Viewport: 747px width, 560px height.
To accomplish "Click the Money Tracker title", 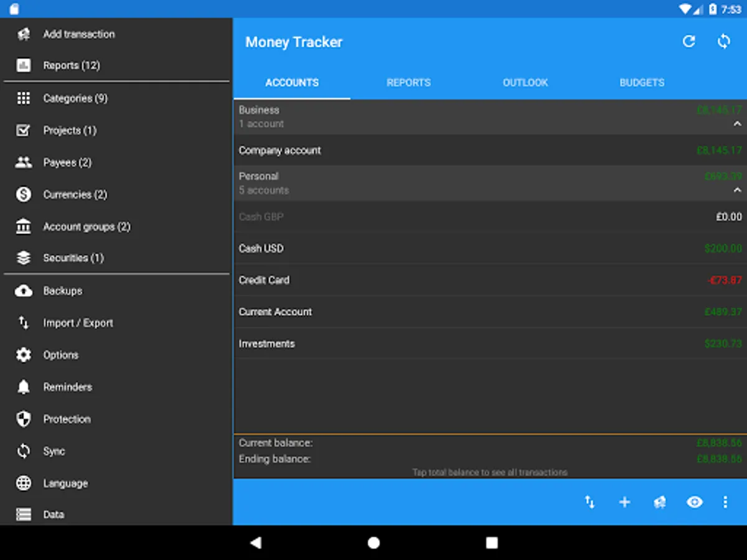I will 294,42.
